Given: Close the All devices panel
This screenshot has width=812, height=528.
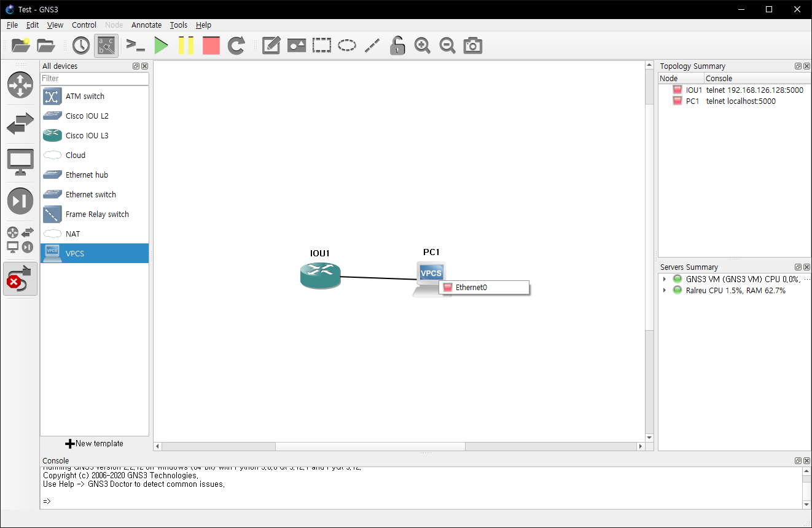Looking at the screenshot, I should coord(144,66).
